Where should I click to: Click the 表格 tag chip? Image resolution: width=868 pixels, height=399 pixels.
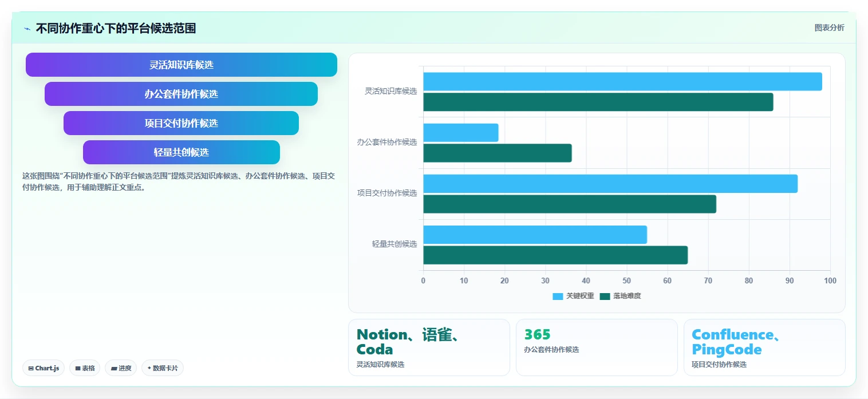(x=85, y=368)
